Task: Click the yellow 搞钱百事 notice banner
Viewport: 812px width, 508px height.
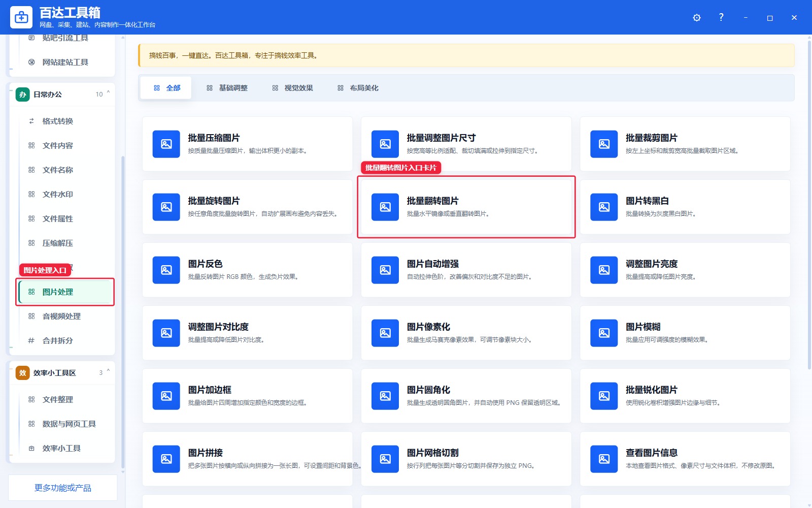Action: pos(466,55)
